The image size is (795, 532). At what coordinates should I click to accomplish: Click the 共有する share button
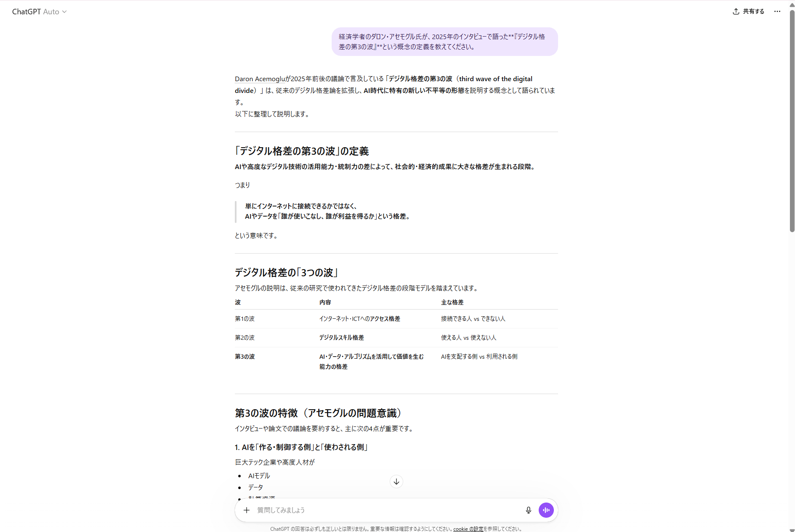[x=748, y=11]
